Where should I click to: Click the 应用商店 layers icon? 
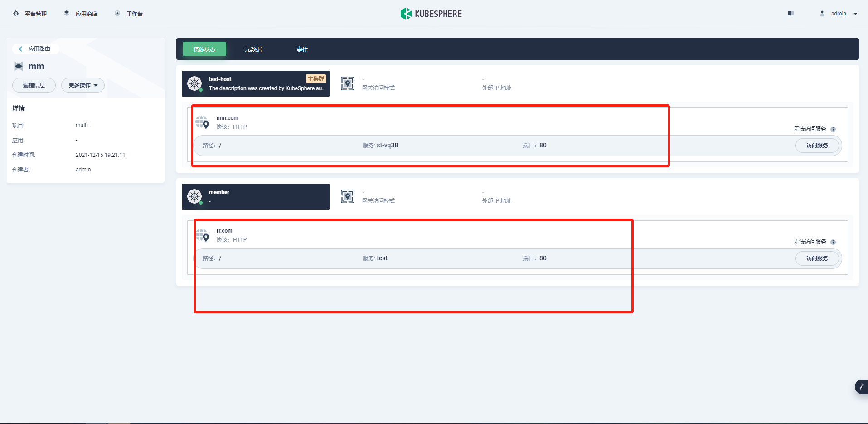coord(67,14)
